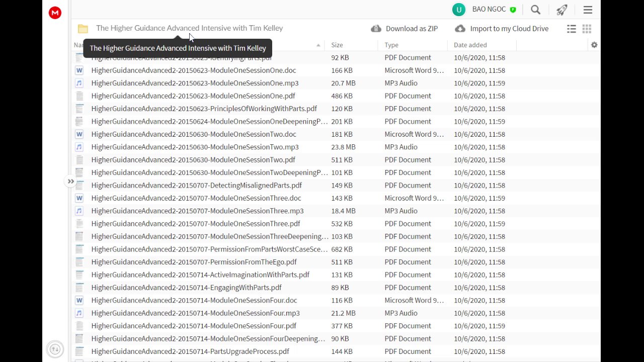Viewport: 644px width, 362px height.
Task: Click Word icon for ModuleOneSessionThree.doc
Action: point(79,198)
